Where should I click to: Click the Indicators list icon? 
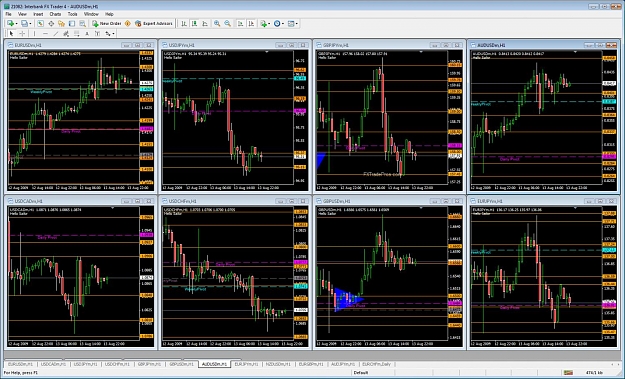pyautogui.click(x=263, y=24)
